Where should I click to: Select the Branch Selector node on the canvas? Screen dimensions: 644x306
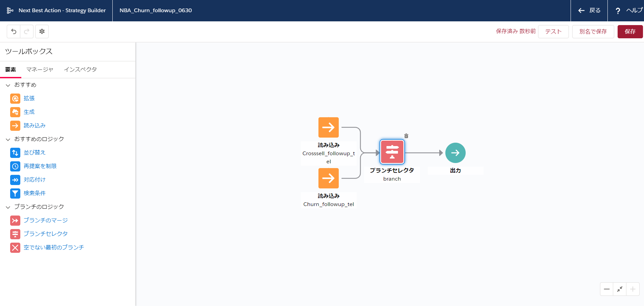[x=392, y=152]
